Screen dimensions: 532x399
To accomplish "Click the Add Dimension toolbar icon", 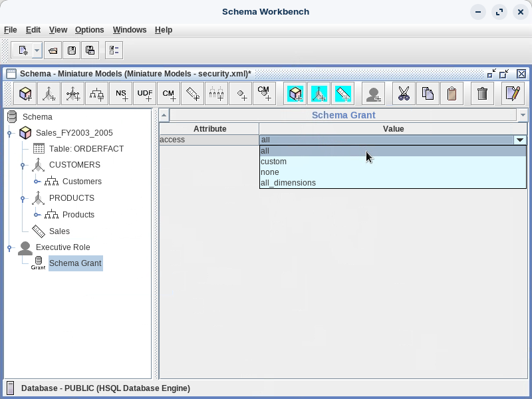I will click(x=49, y=94).
